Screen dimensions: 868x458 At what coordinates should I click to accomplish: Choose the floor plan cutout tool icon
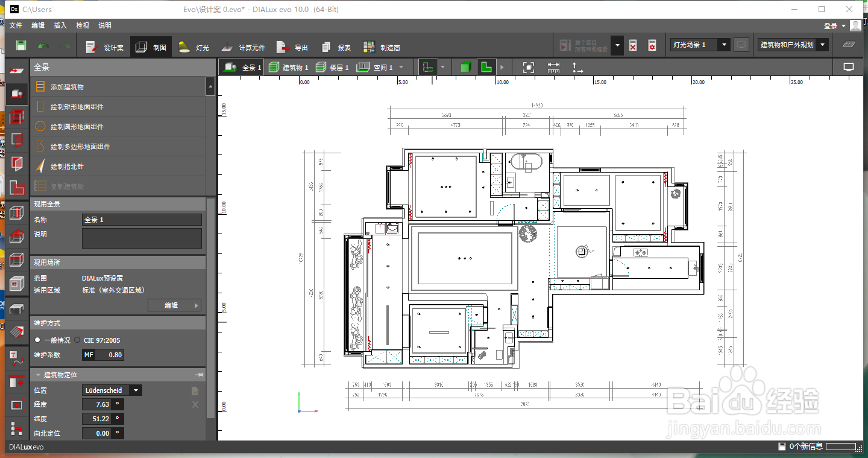17,188
